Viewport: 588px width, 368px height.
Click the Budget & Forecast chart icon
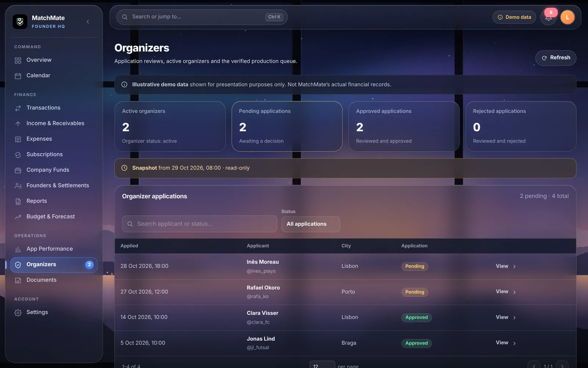tap(18, 217)
